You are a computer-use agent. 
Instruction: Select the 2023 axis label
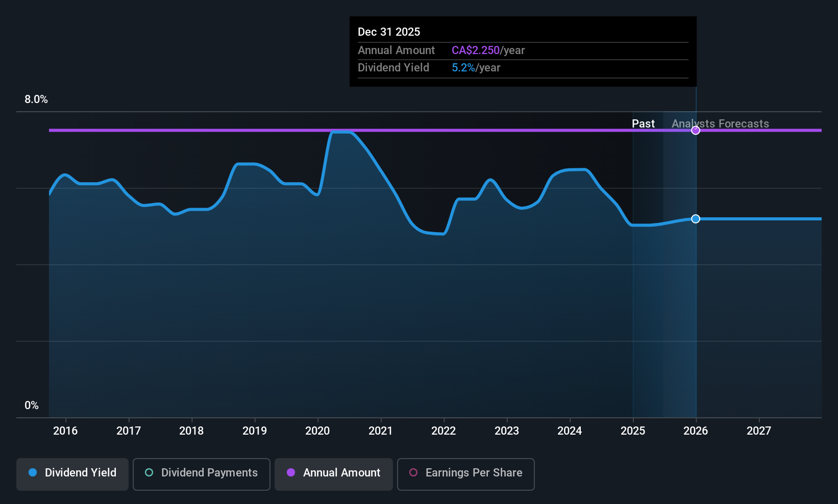[x=507, y=431]
